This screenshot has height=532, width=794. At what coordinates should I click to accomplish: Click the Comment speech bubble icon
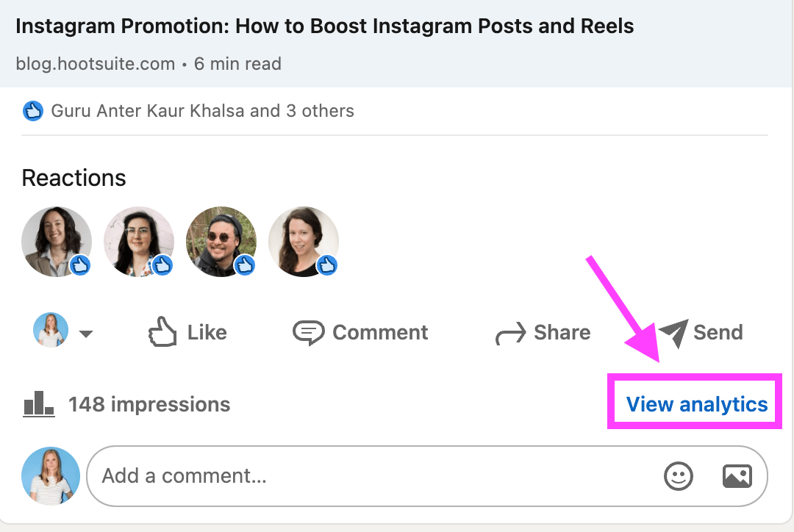click(308, 332)
